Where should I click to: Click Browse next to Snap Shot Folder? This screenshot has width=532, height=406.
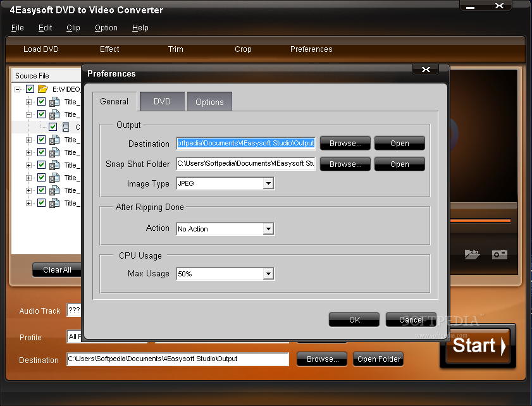[x=345, y=164]
